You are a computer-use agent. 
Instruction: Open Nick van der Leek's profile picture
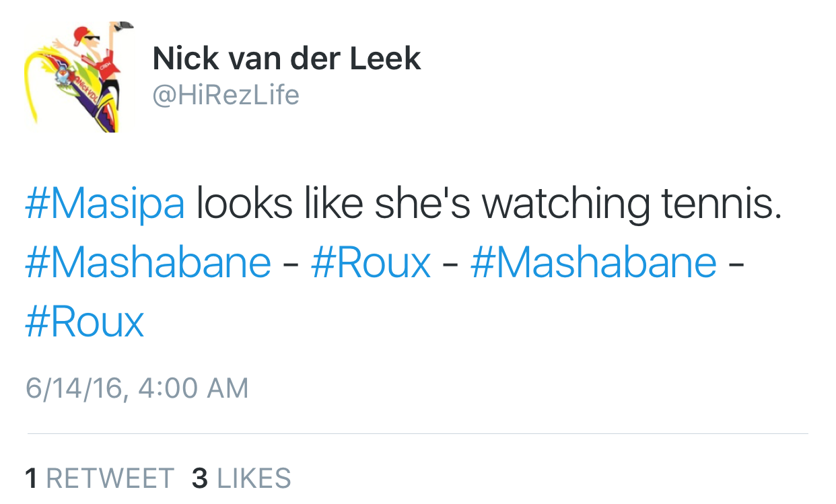click(79, 76)
